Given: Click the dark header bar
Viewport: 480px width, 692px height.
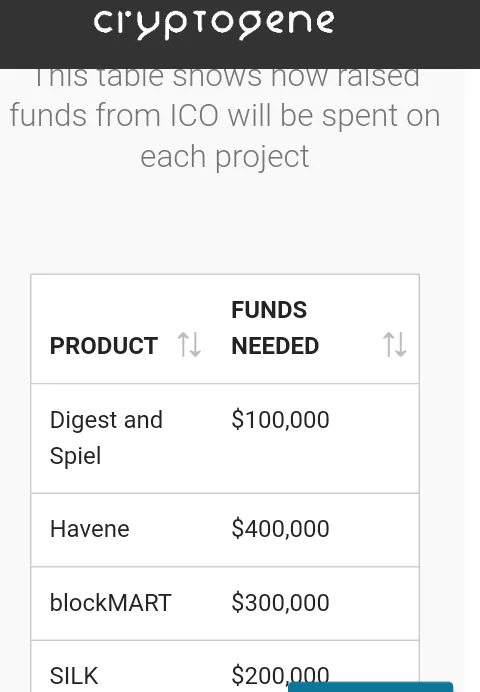Looking at the screenshot, I should 240,34.
